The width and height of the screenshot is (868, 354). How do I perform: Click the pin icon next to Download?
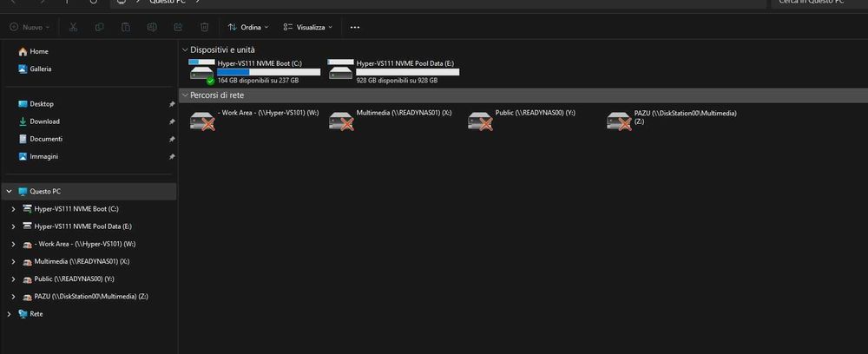click(x=172, y=121)
